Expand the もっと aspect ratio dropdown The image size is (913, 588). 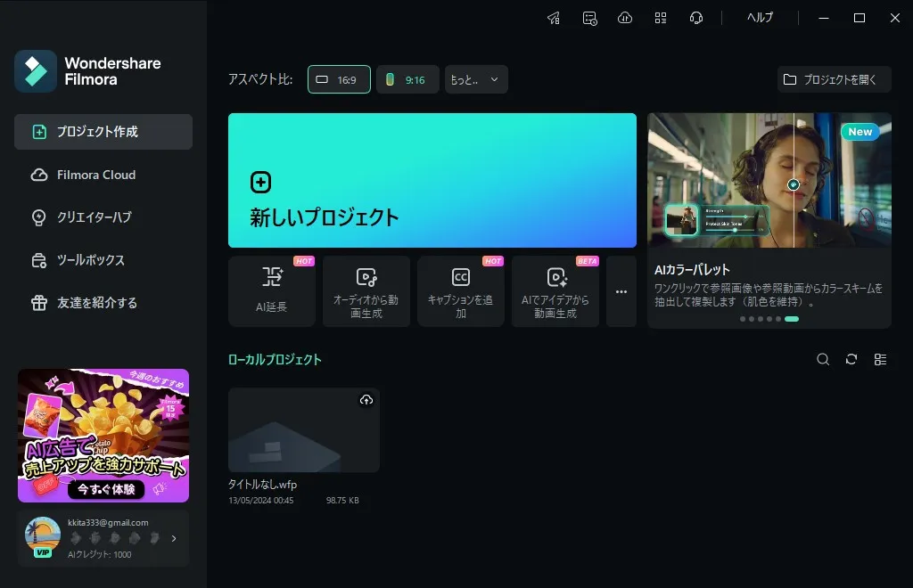475,79
